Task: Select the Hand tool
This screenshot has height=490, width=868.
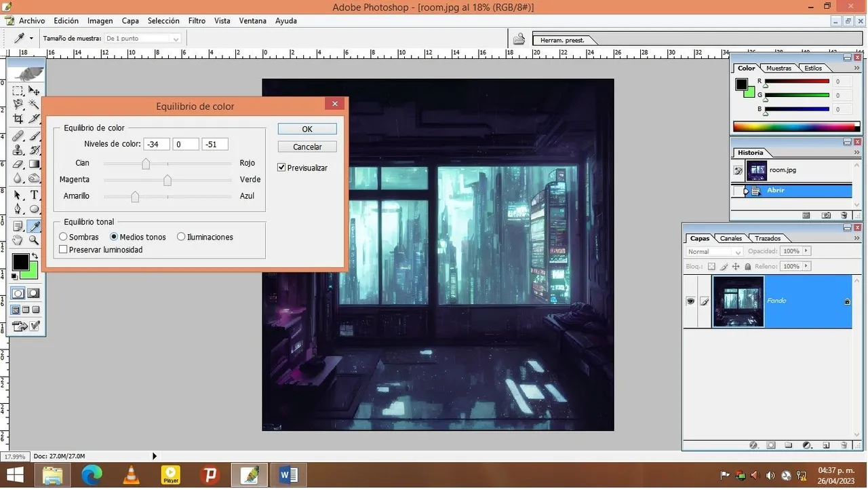Action: tap(18, 240)
